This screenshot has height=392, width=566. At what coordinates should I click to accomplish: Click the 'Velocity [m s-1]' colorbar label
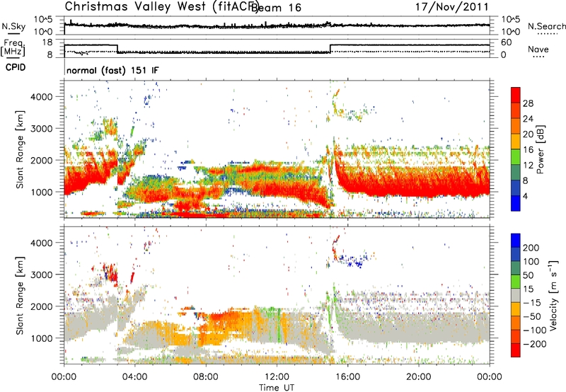[x=553, y=295]
